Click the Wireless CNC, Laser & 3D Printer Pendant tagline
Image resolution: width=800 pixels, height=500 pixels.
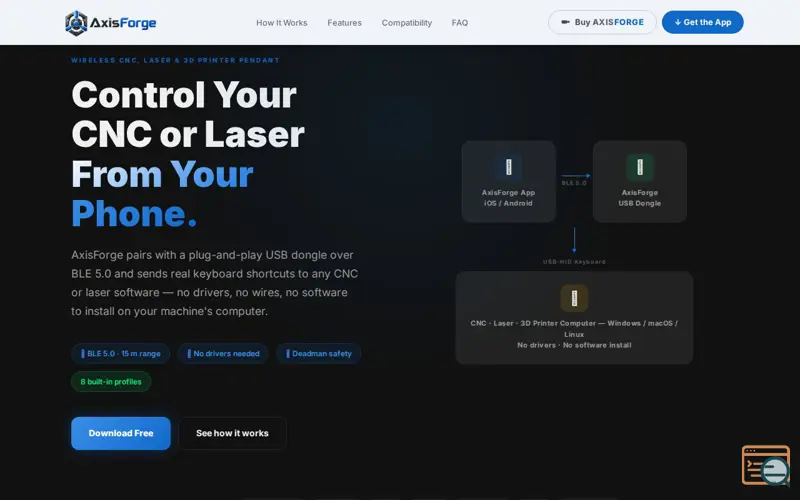tap(176, 60)
